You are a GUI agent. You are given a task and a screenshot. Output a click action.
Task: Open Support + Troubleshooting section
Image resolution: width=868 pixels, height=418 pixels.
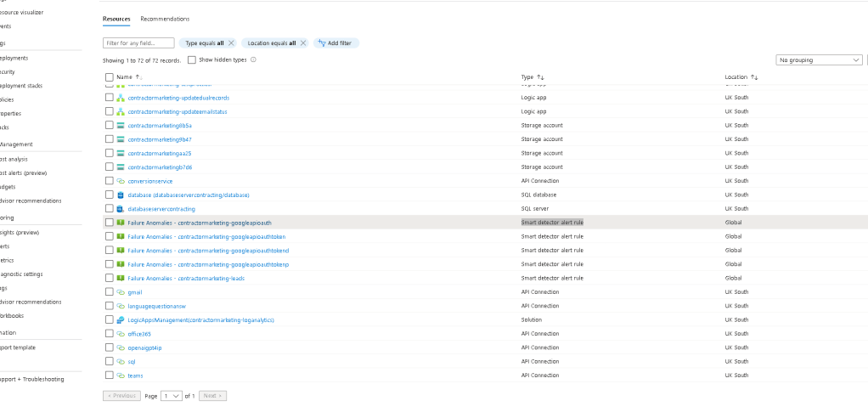pos(32,379)
